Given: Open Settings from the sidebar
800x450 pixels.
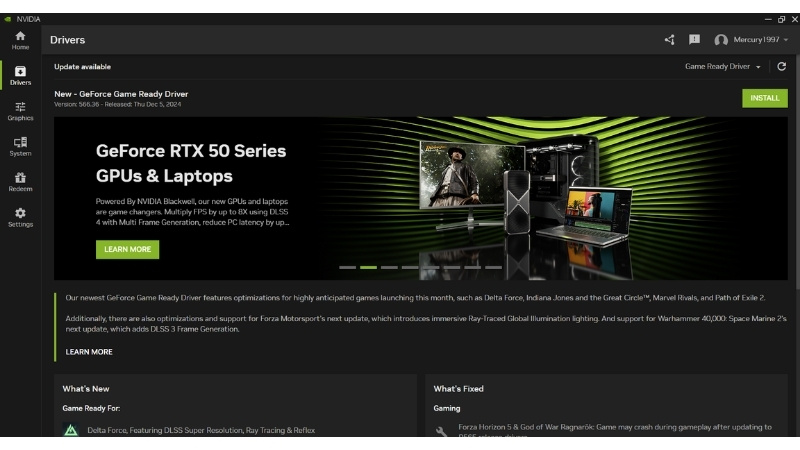Looking at the screenshot, I should point(20,217).
